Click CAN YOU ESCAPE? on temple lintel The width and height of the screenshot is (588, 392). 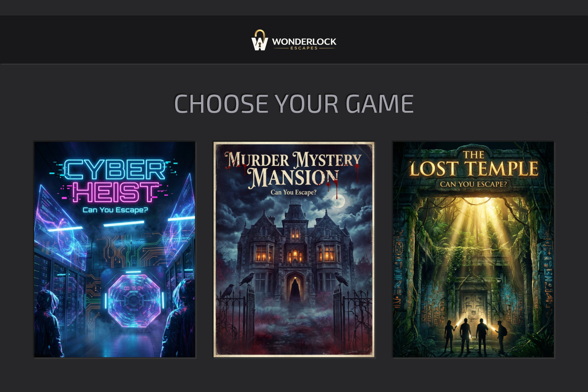(x=473, y=184)
